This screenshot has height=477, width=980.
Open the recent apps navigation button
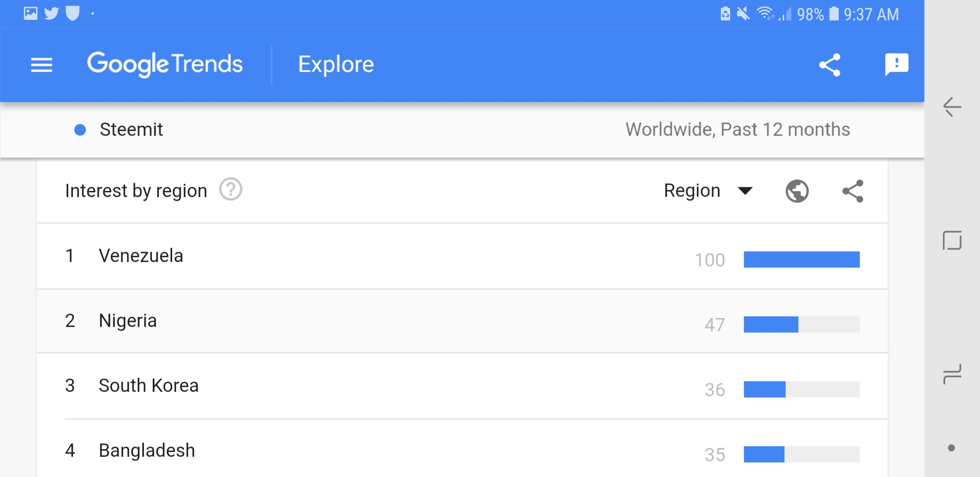(x=952, y=374)
